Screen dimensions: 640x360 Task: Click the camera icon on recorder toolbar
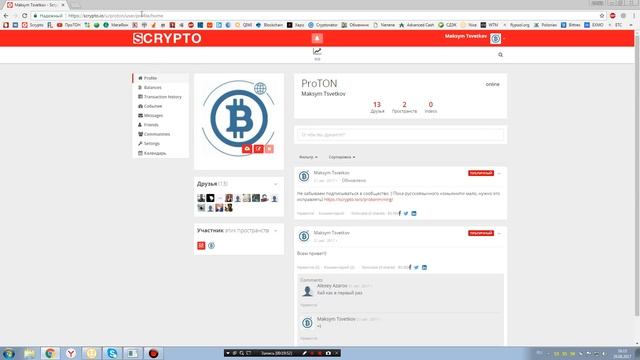click(328, 353)
